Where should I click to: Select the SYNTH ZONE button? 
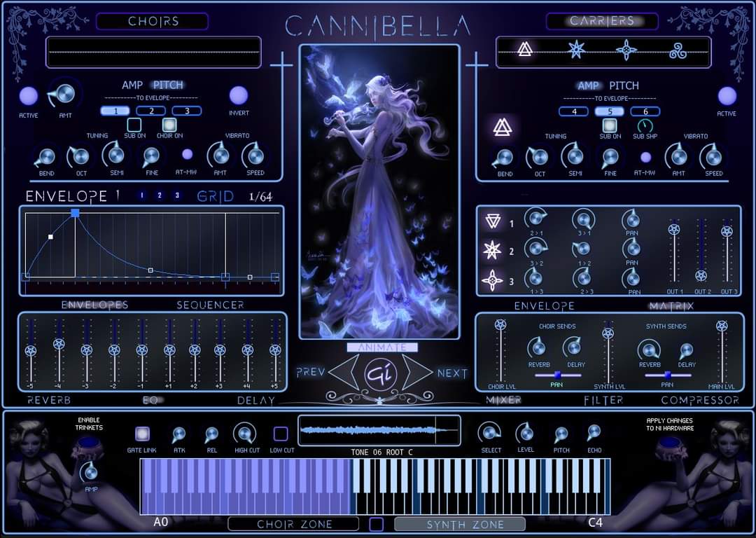pyautogui.click(x=460, y=524)
